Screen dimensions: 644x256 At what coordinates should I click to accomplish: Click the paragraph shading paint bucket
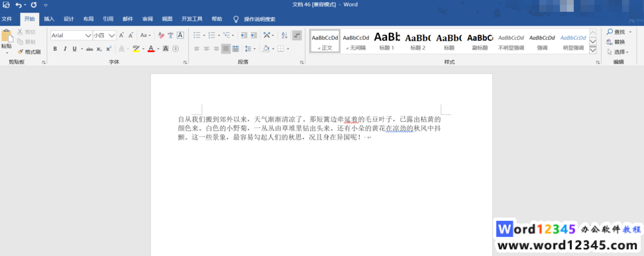pos(266,49)
